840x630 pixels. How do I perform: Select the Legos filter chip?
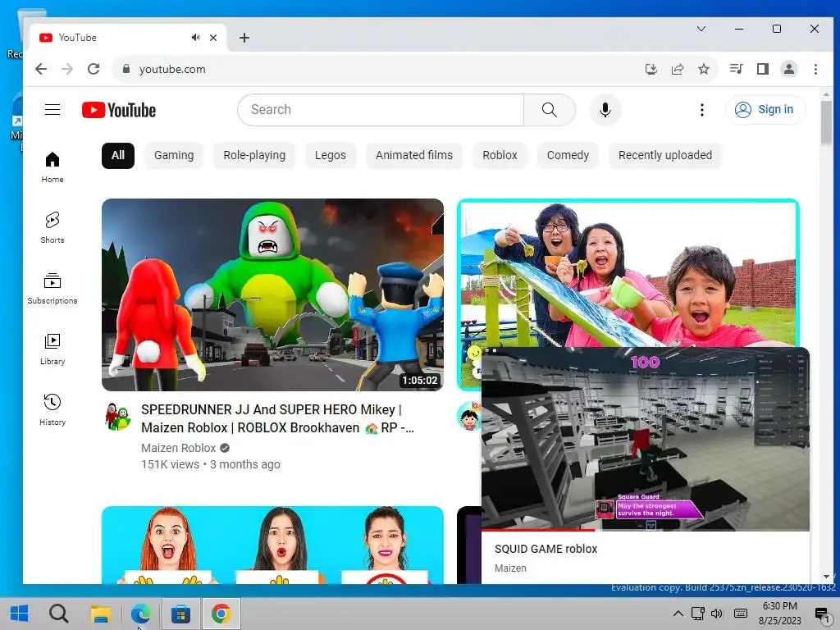(331, 155)
